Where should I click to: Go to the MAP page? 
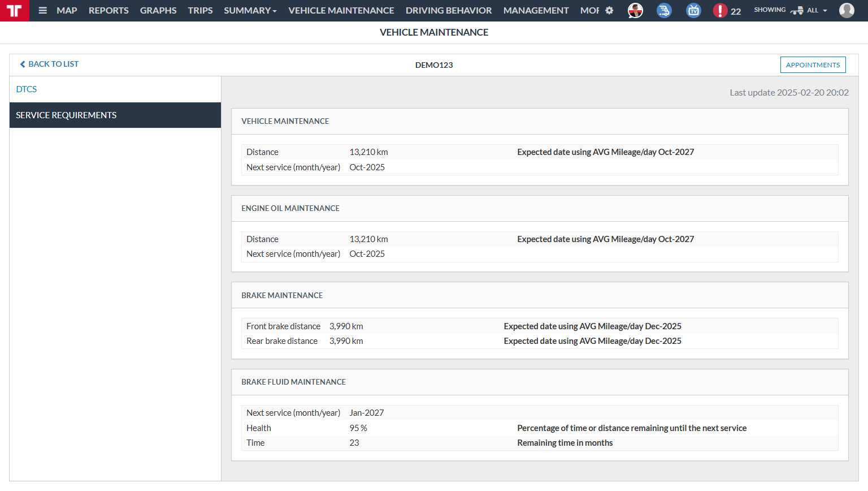coord(67,11)
